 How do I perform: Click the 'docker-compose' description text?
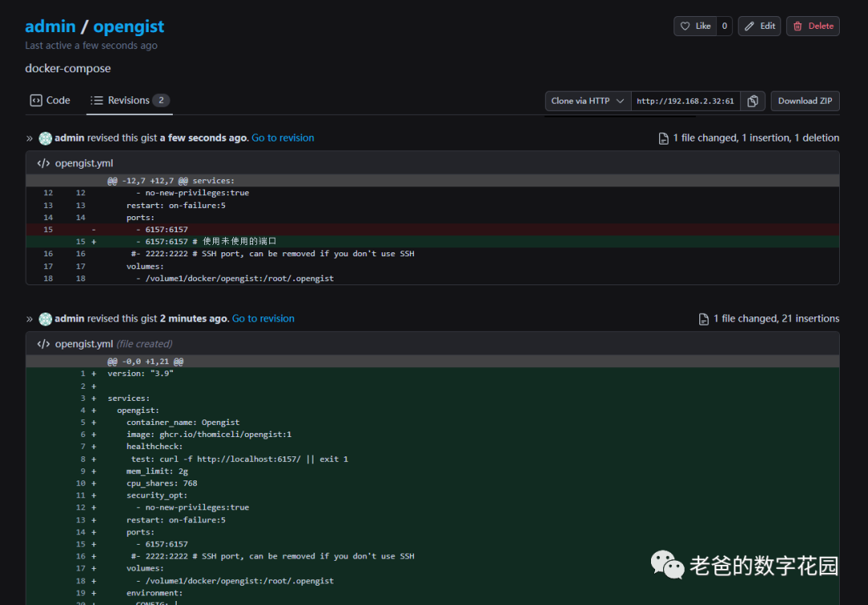coord(68,68)
